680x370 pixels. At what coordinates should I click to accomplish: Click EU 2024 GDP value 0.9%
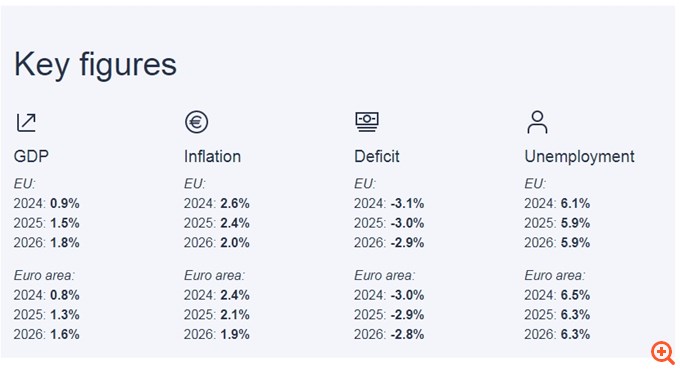pyautogui.click(x=65, y=203)
